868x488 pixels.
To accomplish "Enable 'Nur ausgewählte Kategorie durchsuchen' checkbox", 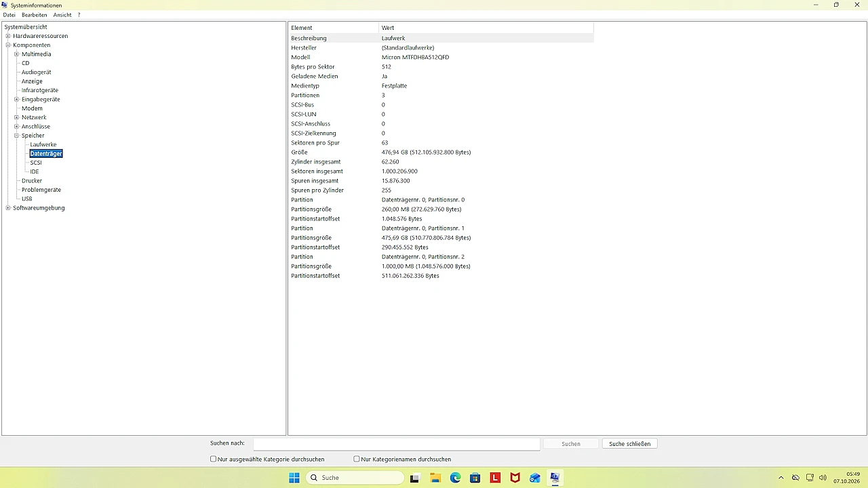I will pos(214,459).
